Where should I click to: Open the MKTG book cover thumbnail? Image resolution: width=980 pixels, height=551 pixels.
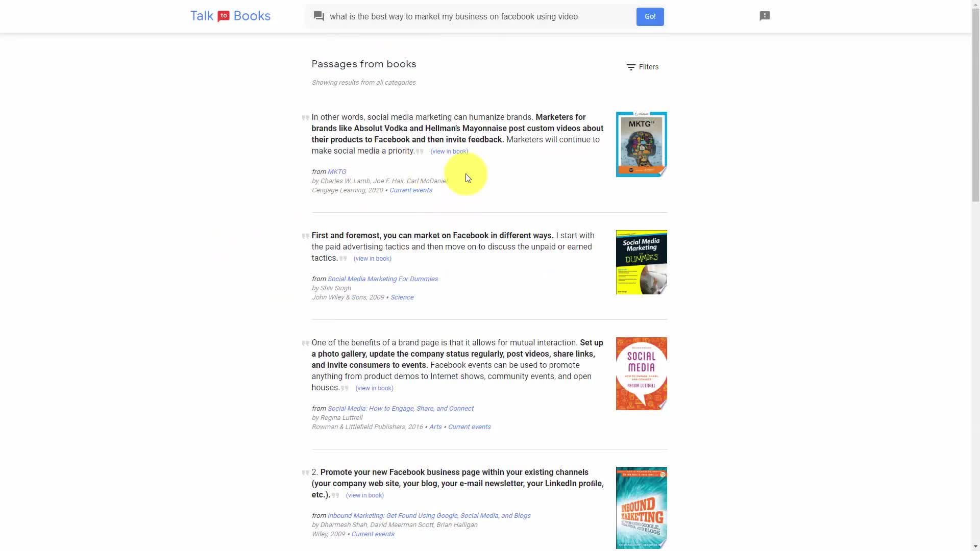point(641,144)
